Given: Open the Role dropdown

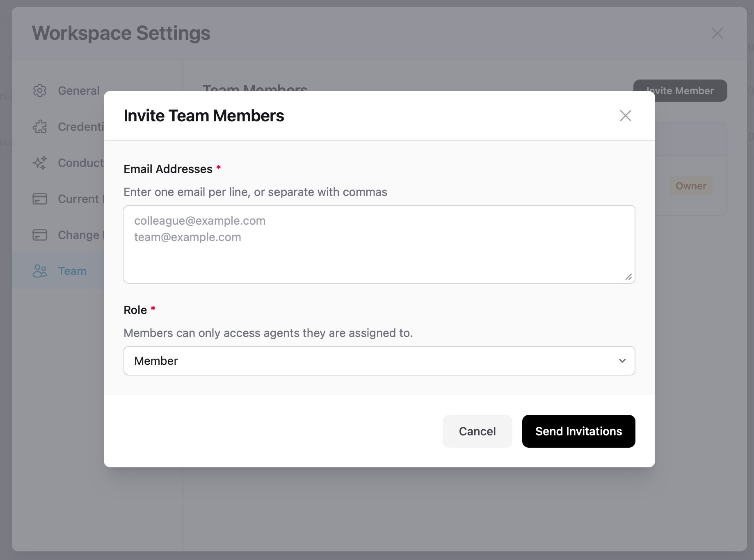Looking at the screenshot, I should tap(379, 361).
